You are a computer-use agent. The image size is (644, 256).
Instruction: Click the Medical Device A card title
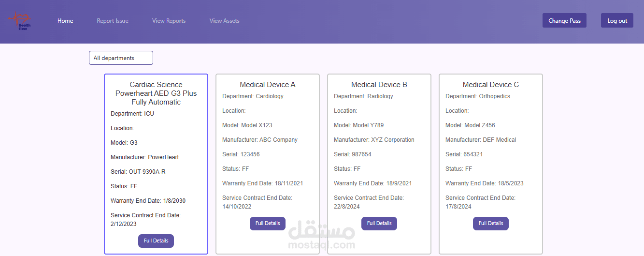click(268, 85)
